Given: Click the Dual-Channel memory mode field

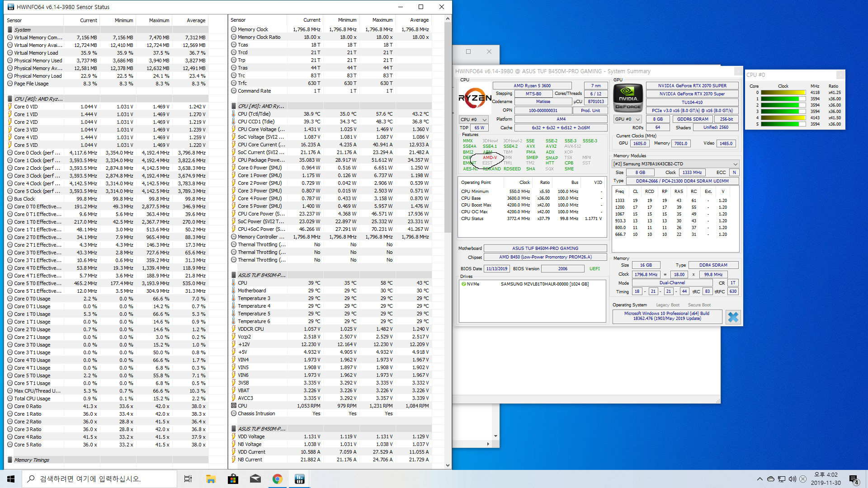Looking at the screenshot, I should click(x=672, y=283).
